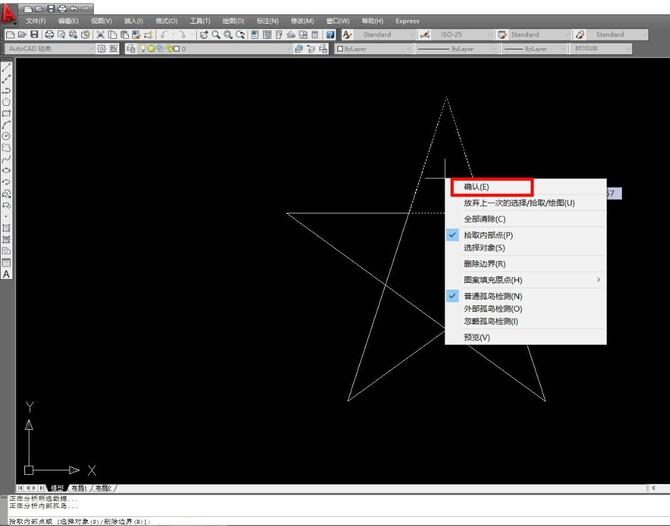
Task: Toggle 普通孤岛检测(N) checked option
Action: coord(492,297)
